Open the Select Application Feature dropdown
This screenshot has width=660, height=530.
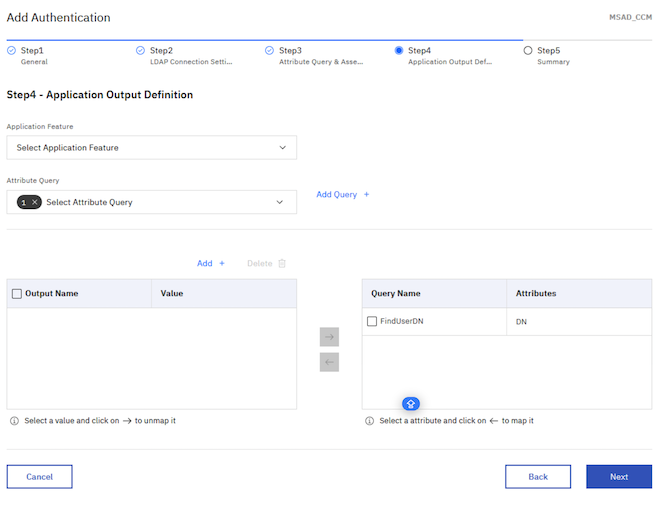152,148
